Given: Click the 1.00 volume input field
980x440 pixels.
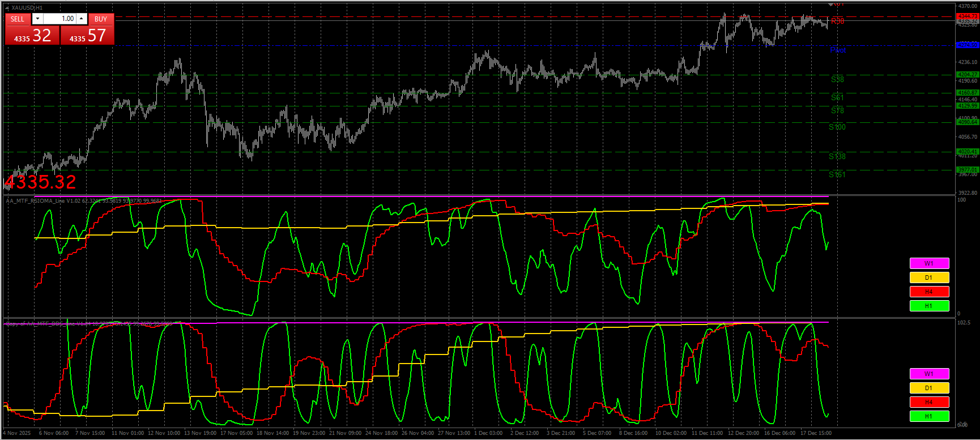Looking at the screenshot, I should tap(59, 19).
